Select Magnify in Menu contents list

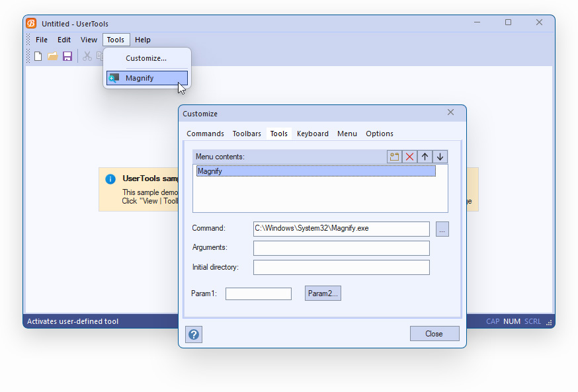point(316,171)
